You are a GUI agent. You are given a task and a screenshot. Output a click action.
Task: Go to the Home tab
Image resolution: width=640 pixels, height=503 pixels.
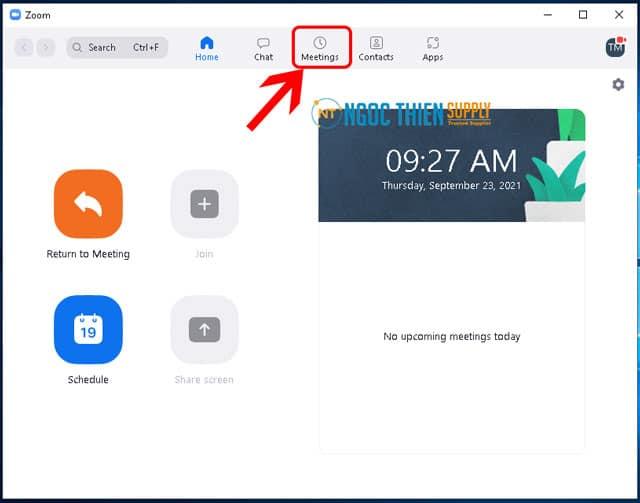pos(207,49)
